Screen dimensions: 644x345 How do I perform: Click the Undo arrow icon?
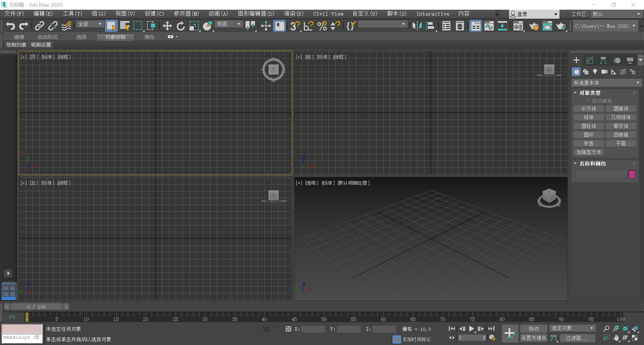(x=10, y=26)
